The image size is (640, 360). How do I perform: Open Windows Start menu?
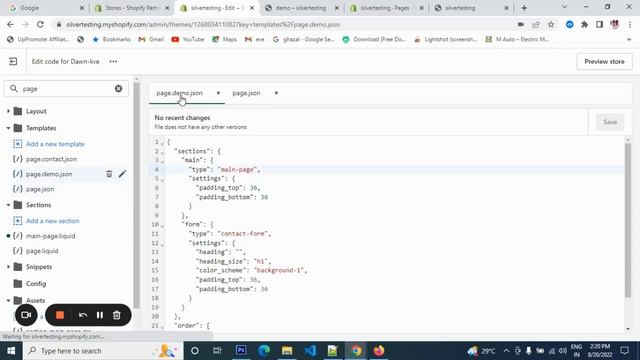point(11,351)
